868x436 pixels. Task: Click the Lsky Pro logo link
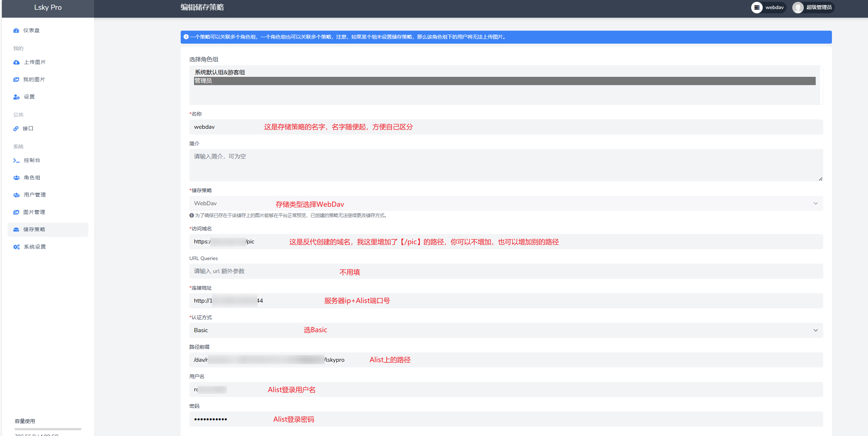point(48,8)
